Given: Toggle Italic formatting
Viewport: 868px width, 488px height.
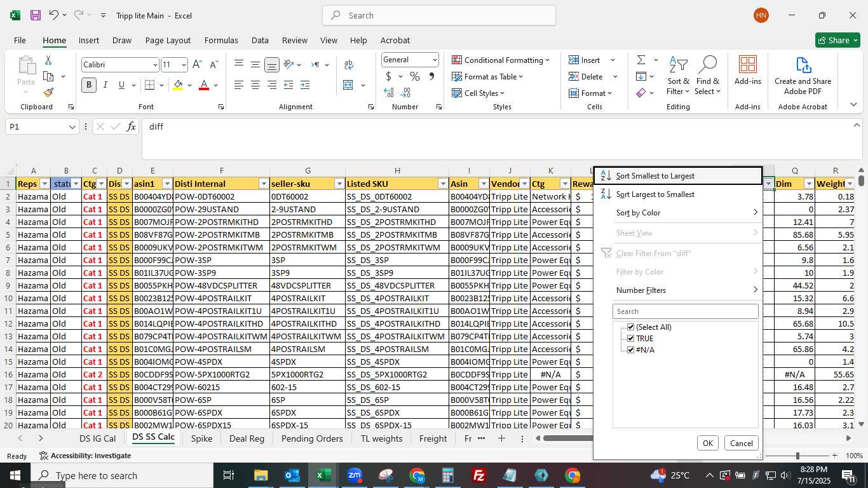Looking at the screenshot, I should point(105,85).
